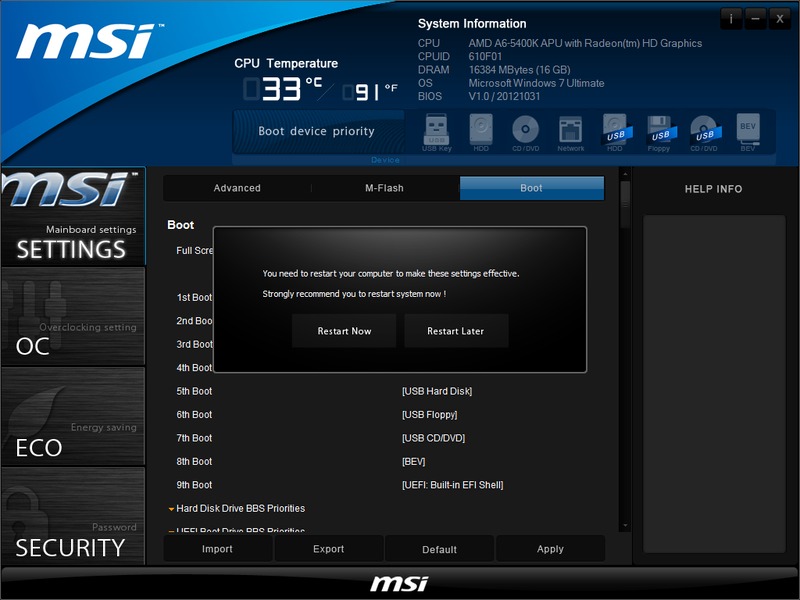This screenshot has height=600, width=800.
Task: Click the USB Key boot device icon
Action: 437,131
